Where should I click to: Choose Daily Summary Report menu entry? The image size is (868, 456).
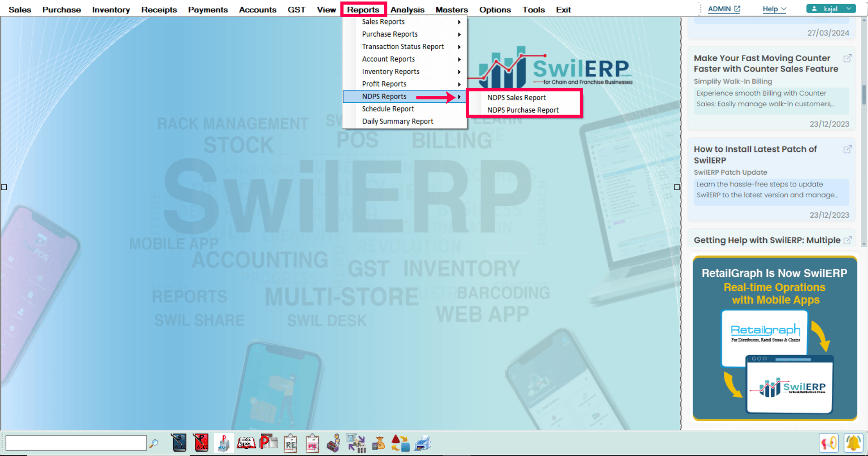397,121
